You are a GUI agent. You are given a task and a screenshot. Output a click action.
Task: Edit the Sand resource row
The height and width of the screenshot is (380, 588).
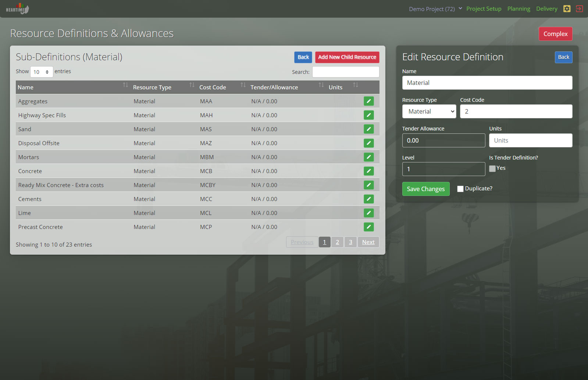tap(368, 129)
